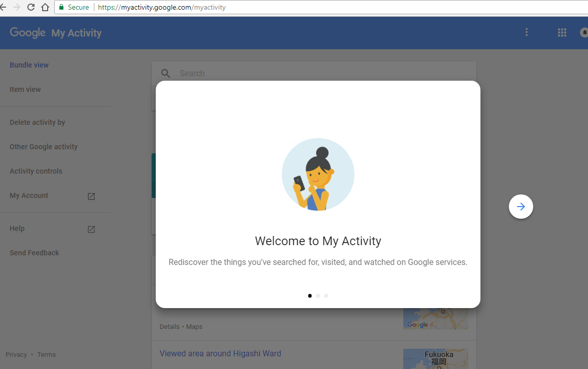Open Viewed area around Higashi Ward
The height and width of the screenshot is (369, 588).
pyautogui.click(x=220, y=353)
